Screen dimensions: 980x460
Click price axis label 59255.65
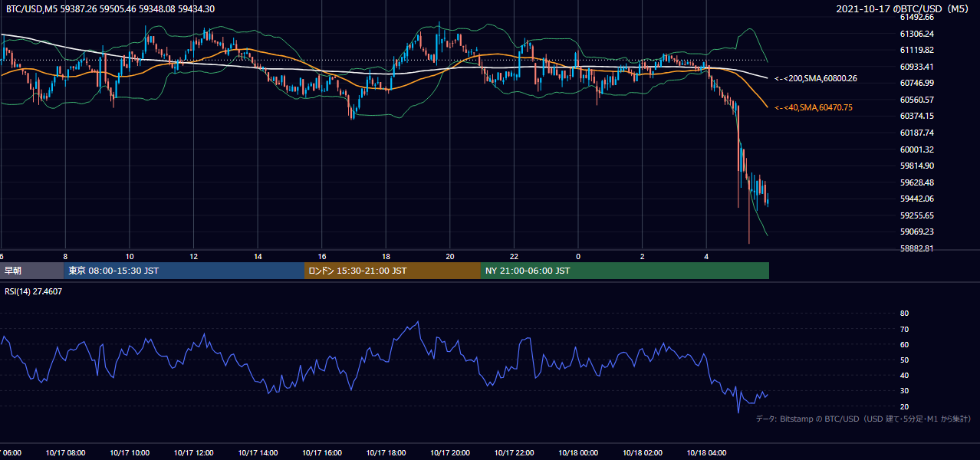[916, 215]
